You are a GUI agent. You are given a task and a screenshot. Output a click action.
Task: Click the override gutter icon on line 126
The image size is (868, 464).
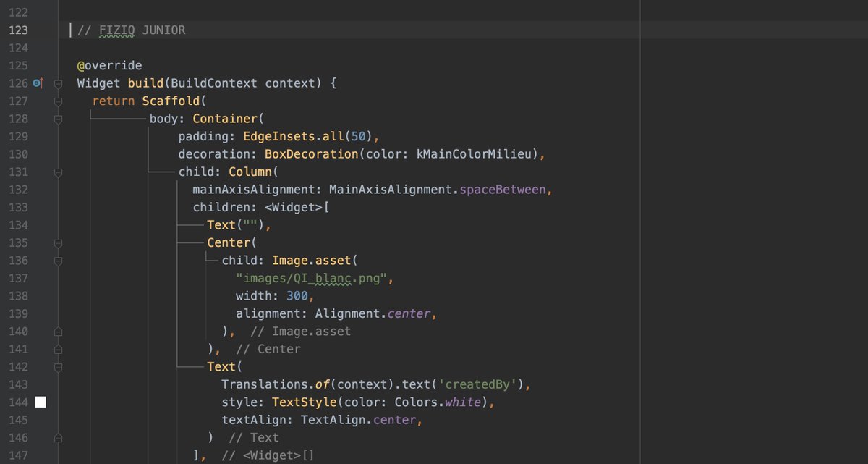pyautogui.click(x=39, y=83)
